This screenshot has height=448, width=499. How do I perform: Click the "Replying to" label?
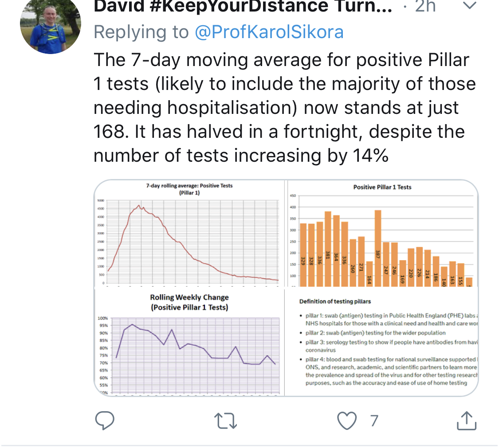coord(141,32)
